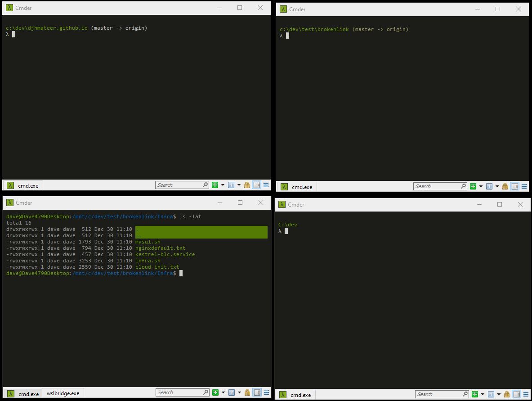
Task: Open hamburger menu in c:\dev\test\brokenlink window
Action: (x=524, y=186)
